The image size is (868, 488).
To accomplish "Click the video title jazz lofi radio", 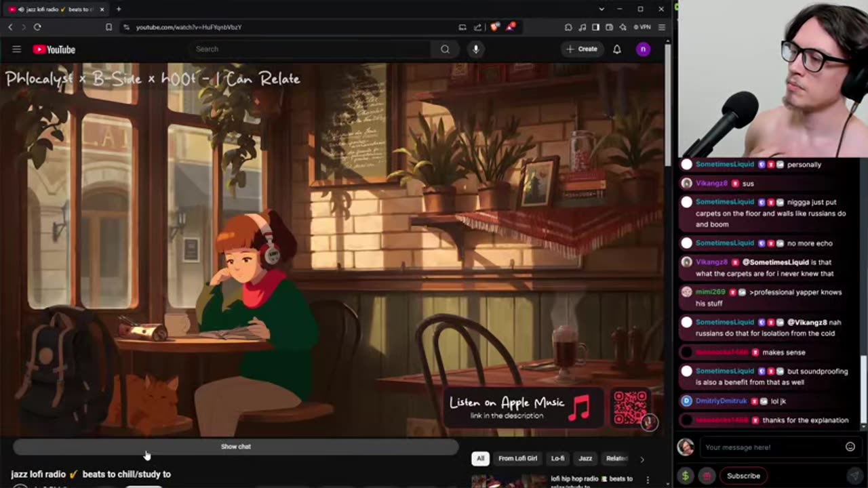I will coord(91,474).
